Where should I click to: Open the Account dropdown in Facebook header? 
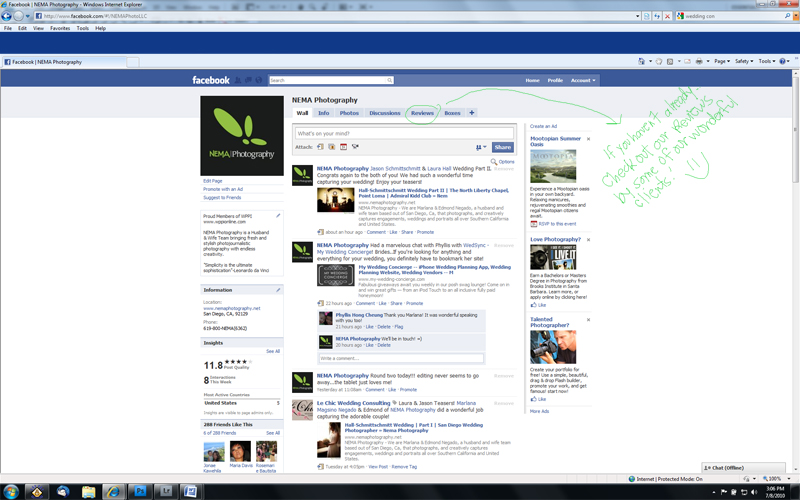point(583,80)
